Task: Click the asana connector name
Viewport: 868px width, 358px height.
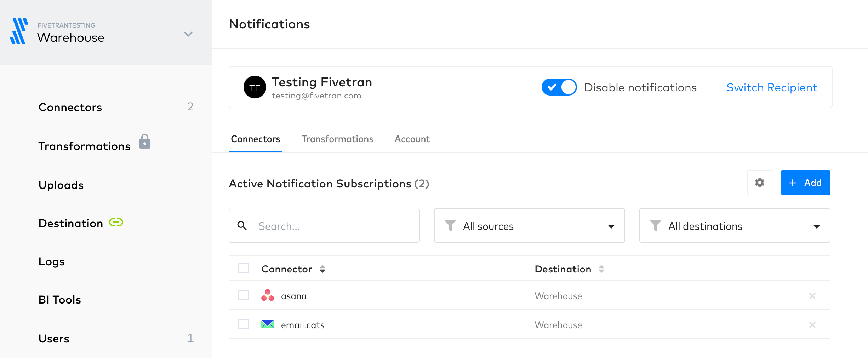Action: point(294,296)
